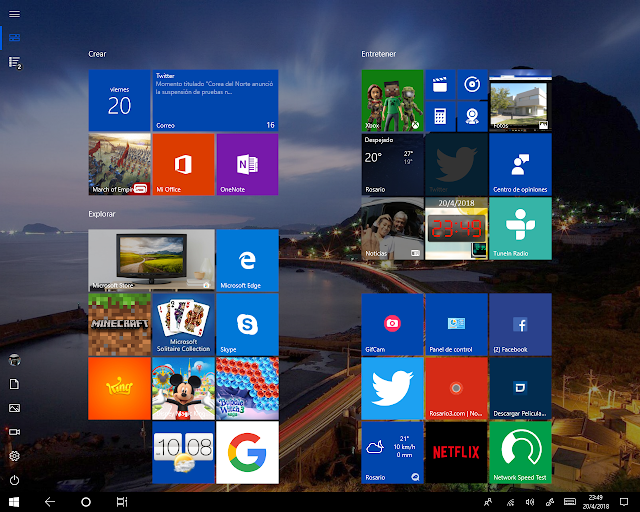Open Descargar Pelicula tile
Image resolution: width=640 pixels, height=512 pixels.
pyautogui.click(x=520, y=388)
